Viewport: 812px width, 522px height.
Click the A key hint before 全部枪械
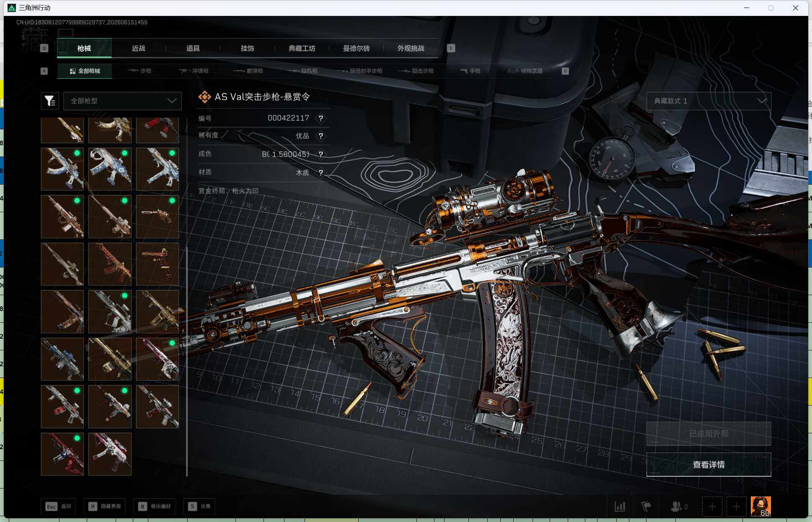click(44, 71)
